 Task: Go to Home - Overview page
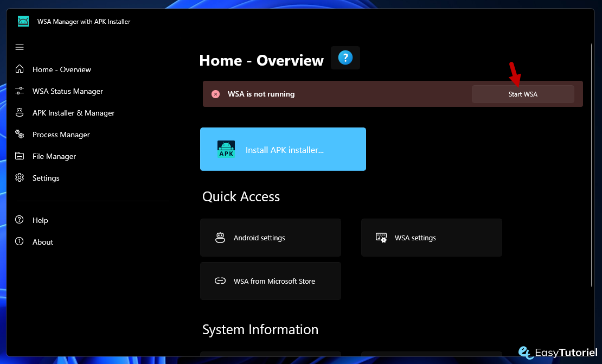point(62,69)
